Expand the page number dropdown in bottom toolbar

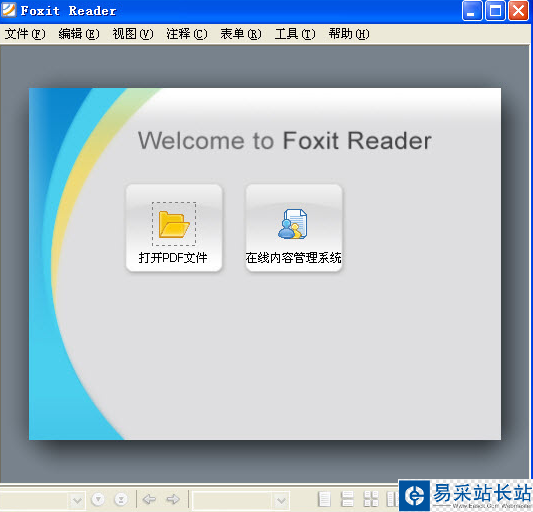[x=77, y=500]
